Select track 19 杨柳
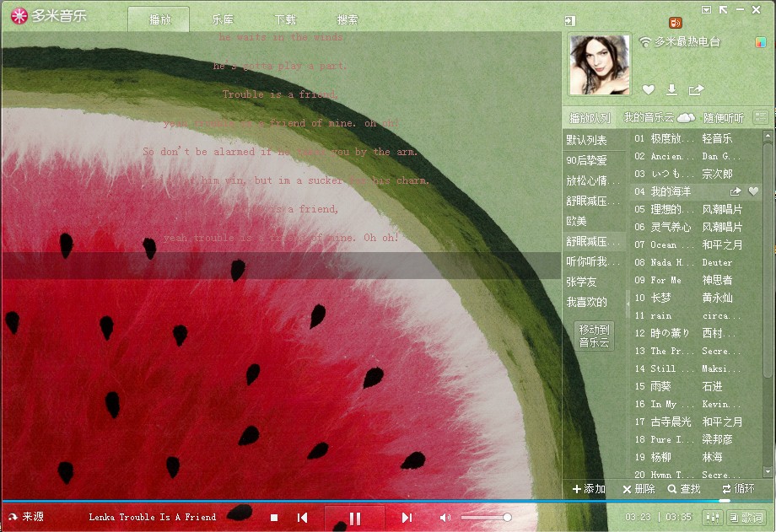 pos(697,457)
